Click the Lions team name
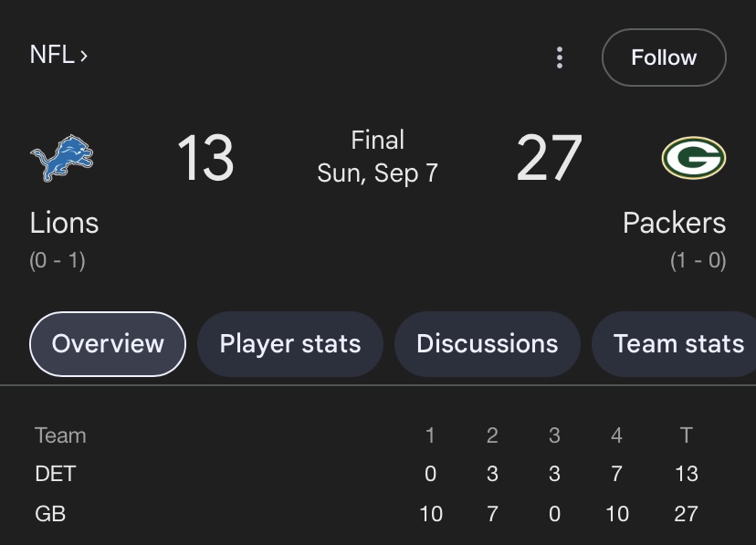Screen dimensions: 756x545 click(64, 223)
